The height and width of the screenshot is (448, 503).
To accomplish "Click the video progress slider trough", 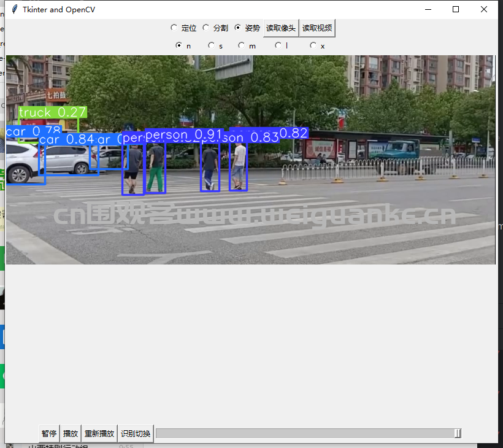I will (309, 433).
